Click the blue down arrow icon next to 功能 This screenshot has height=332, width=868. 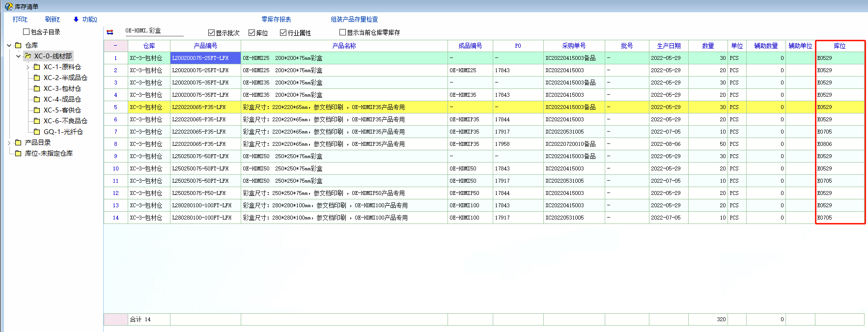(76, 20)
